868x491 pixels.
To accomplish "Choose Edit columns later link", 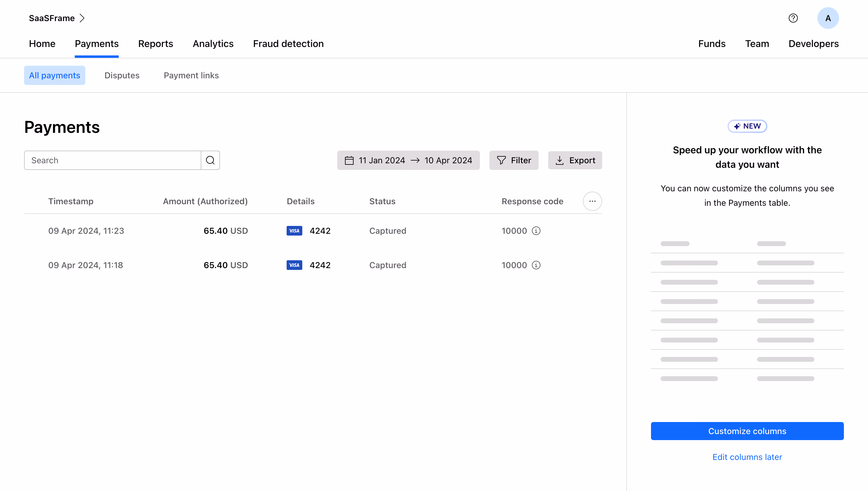I will pyautogui.click(x=747, y=457).
